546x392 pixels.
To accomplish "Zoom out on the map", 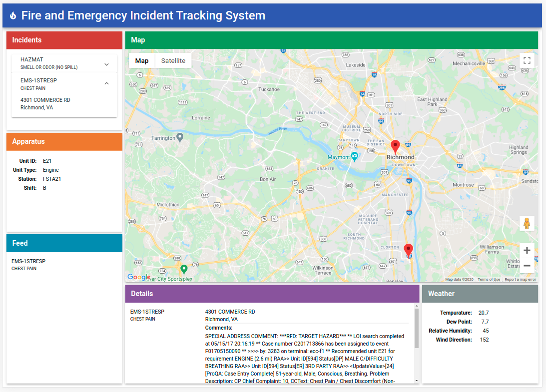I will click(527, 266).
